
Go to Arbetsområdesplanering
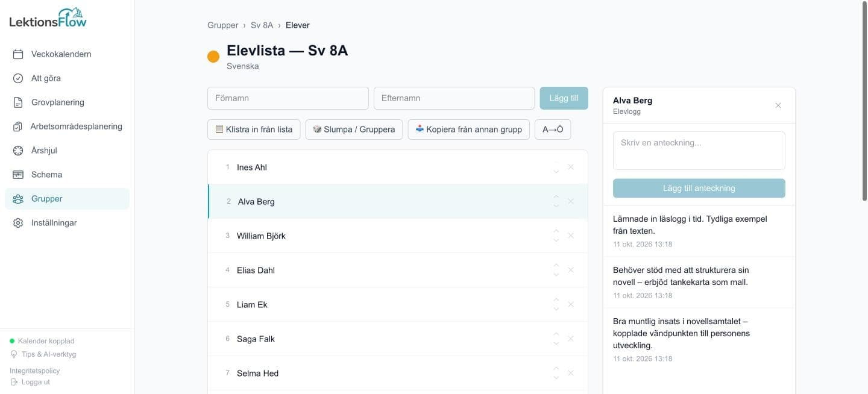[x=67, y=127]
